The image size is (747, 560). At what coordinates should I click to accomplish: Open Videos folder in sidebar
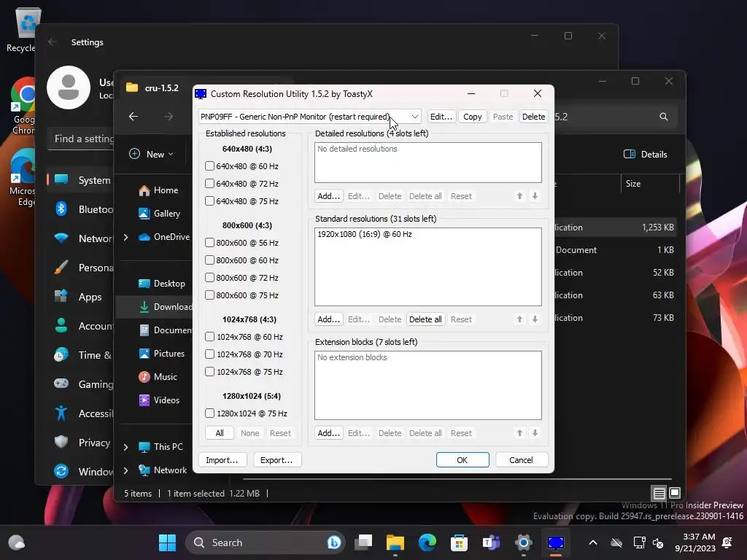tap(160, 400)
